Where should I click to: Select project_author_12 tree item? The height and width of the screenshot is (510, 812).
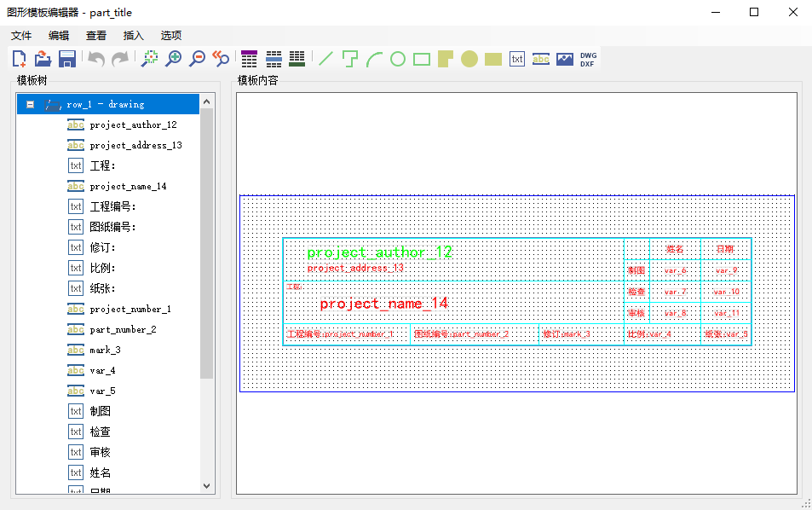pyautogui.click(x=133, y=125)
